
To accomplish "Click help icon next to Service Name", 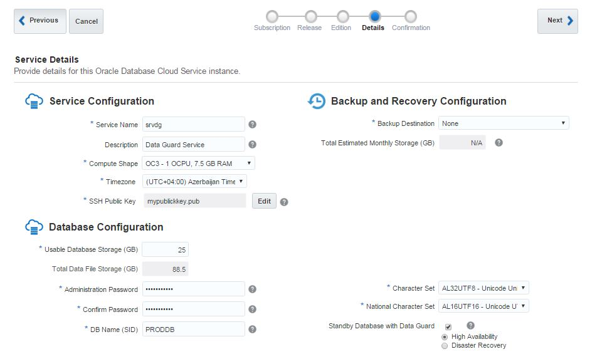I will point(252,125).
